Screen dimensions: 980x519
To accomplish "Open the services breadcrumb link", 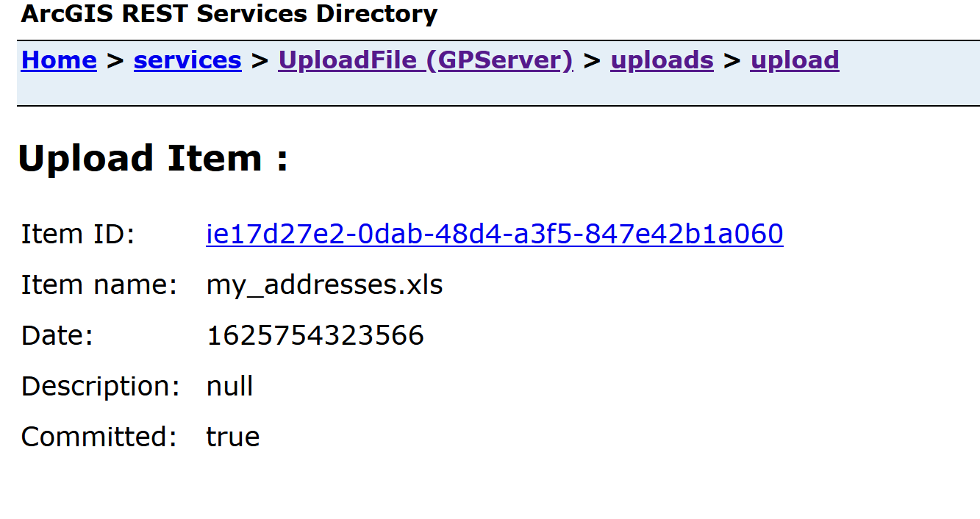I will (187, 60).
